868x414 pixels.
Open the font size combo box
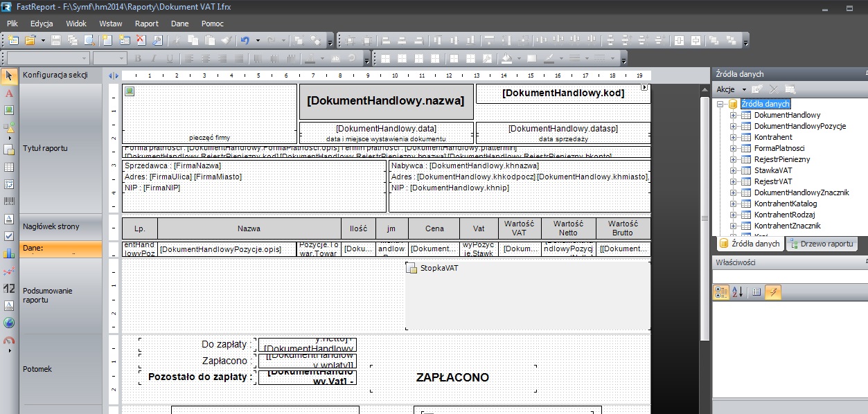click(110, 58)
